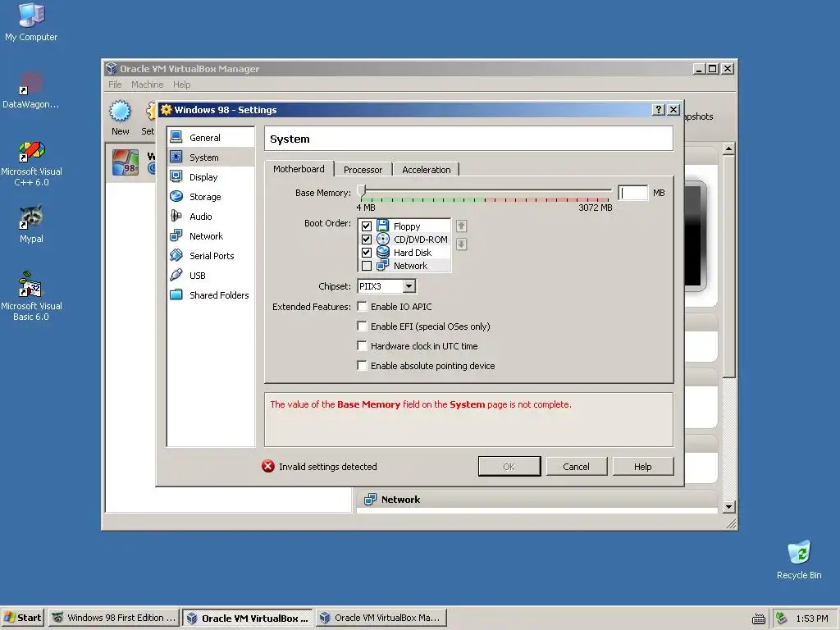This screenshot has height=630, width=840.
Task: Switch to Oracle VM VirtualBox Ma... taskbar item
Action: [x=381, y=618]
